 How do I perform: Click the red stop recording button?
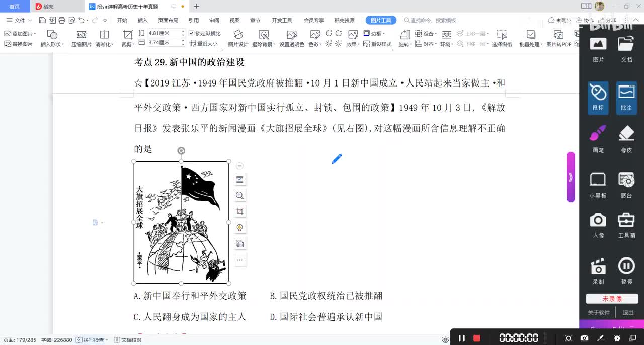pos(477,338)
